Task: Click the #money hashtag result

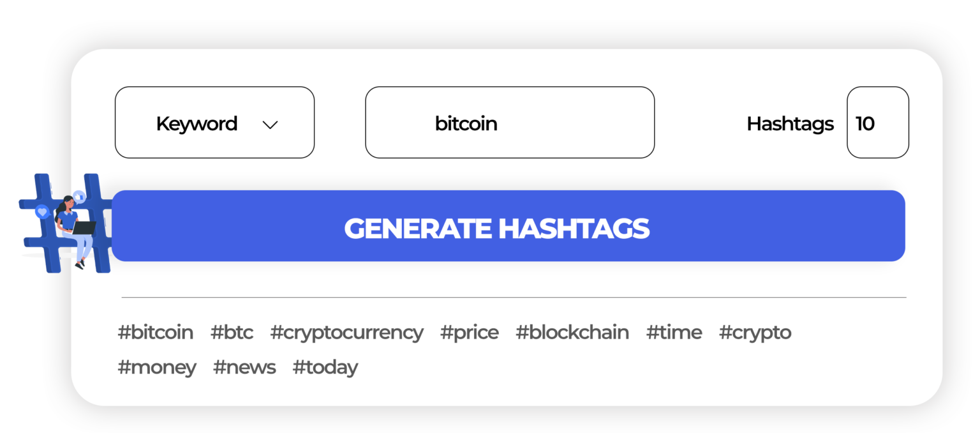Action: point(157,368)
